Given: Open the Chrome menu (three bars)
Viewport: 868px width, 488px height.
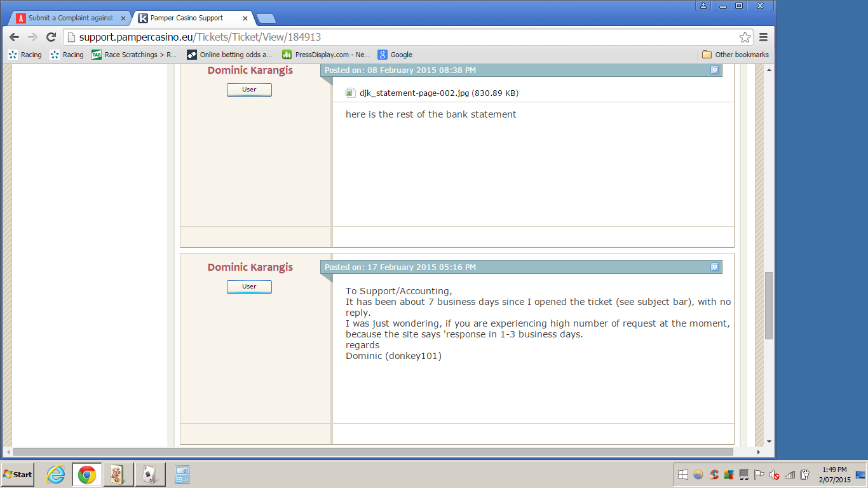Looking at the screenshot, I should coord(764,37).
